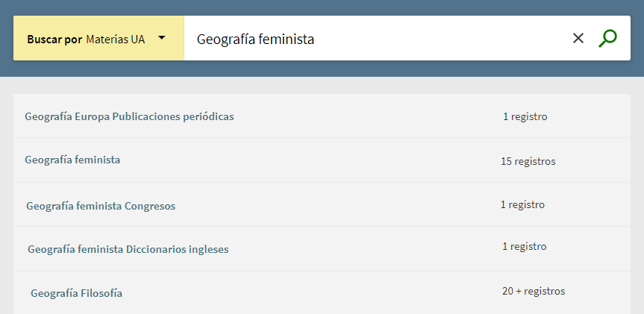Click "1 registro" for Geografía feminista Congresos
The height and width of the screenshot is (314, 644).
[522, 204]
